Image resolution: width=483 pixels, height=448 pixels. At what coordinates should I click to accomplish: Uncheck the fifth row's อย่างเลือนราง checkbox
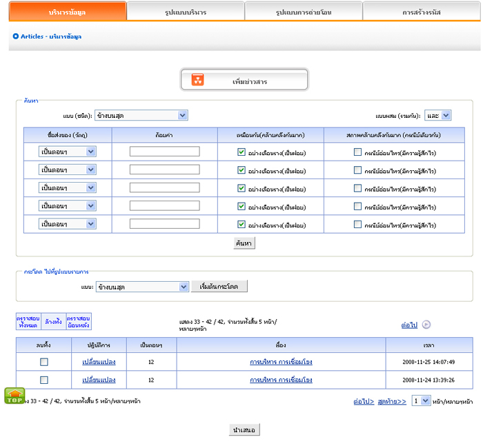coord(241,224)
